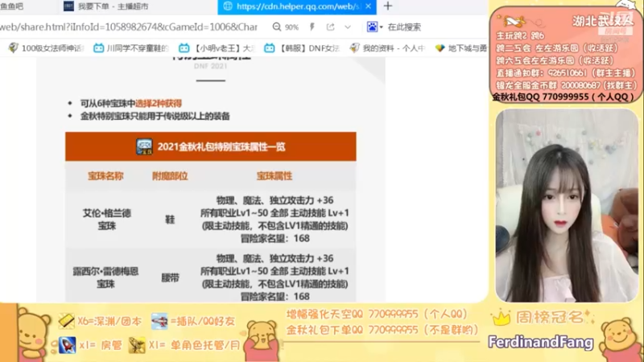Click the streamer webcam video
Image resolution: width=644 pixels, height=362 pixels.
(567, 205)
